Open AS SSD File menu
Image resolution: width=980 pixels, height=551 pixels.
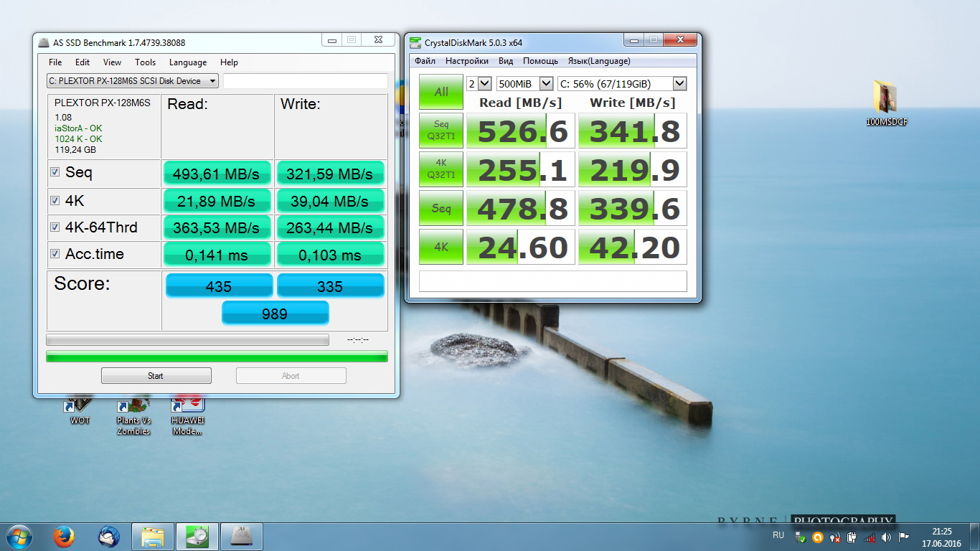[x=55, y=62]
